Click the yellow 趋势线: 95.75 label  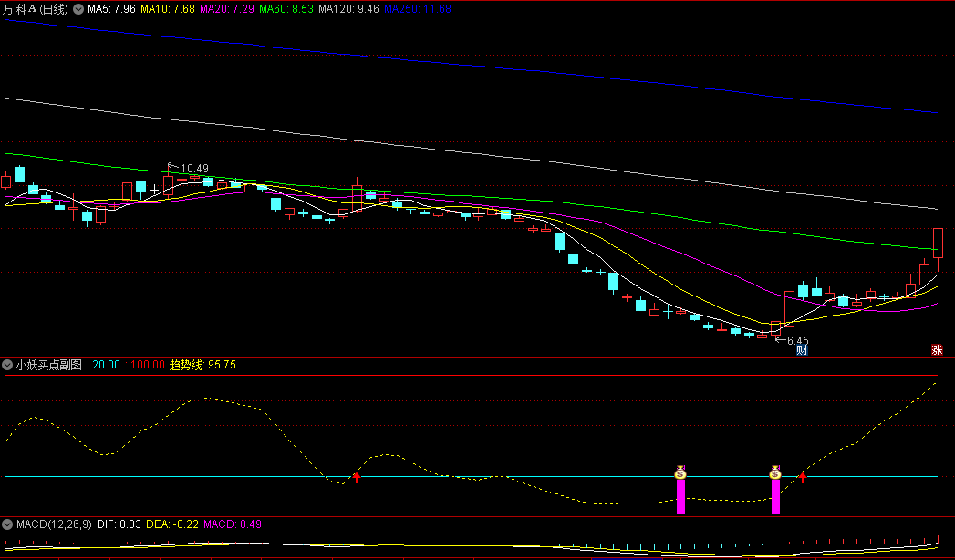(x=202, y=365)
